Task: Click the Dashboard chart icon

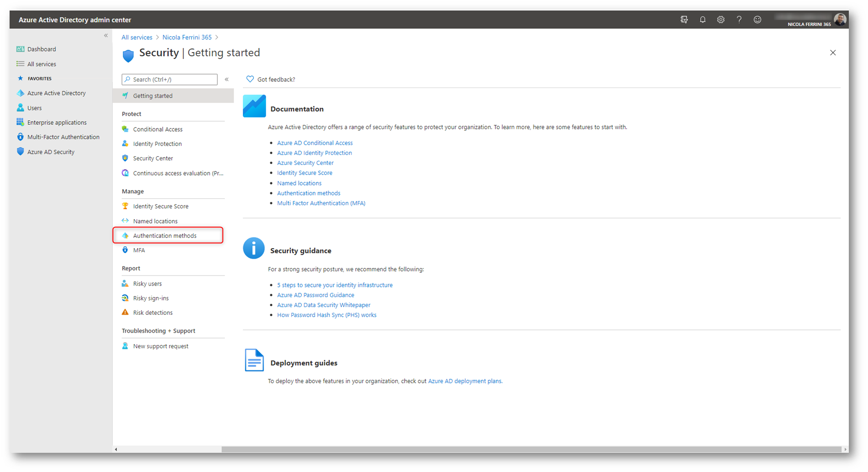Action: (20, 49)
